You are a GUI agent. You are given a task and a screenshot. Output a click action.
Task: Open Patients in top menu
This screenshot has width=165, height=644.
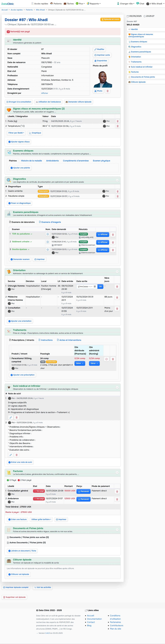click(56, 4)
